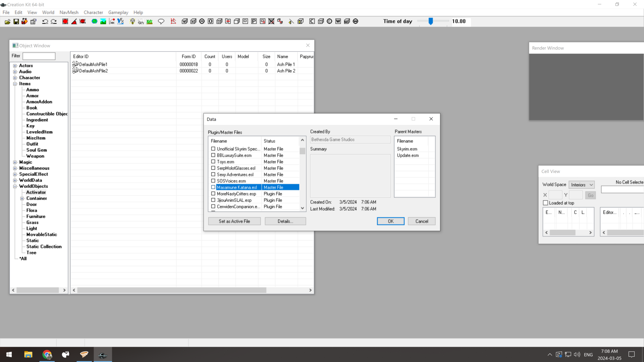Click the boxed letter P toolbar icon
644x362 pixels.
254,21
